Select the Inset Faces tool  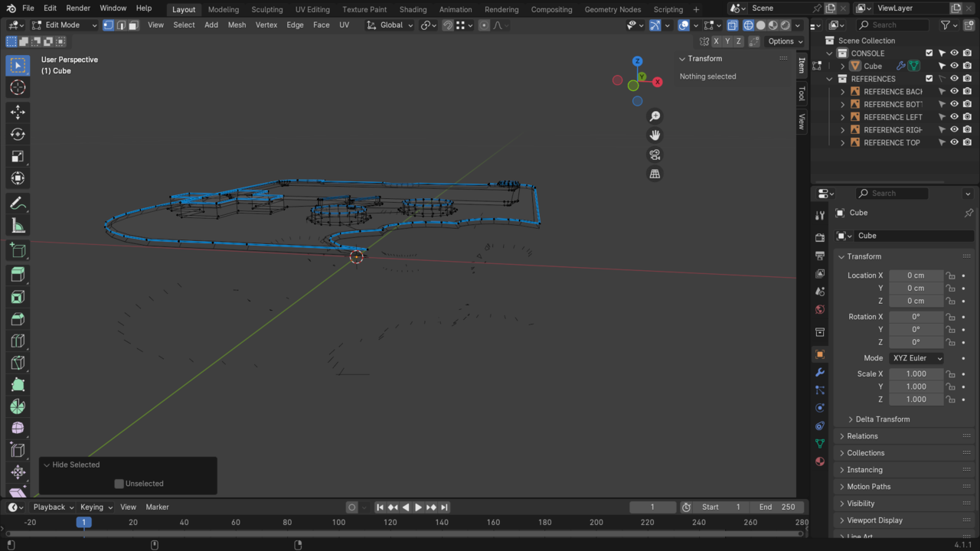[18, 297]
